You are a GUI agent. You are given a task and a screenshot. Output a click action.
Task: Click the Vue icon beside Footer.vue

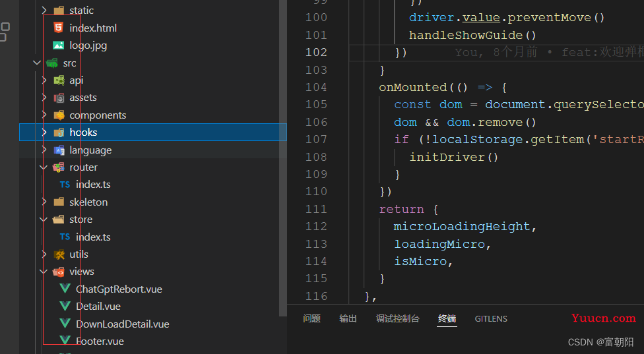tap(65, 340)
